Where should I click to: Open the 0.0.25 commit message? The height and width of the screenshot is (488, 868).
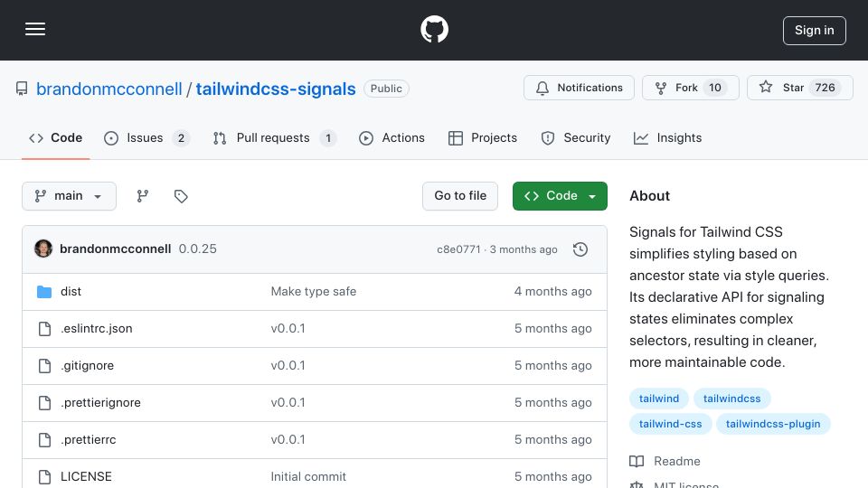coord(198,249)
